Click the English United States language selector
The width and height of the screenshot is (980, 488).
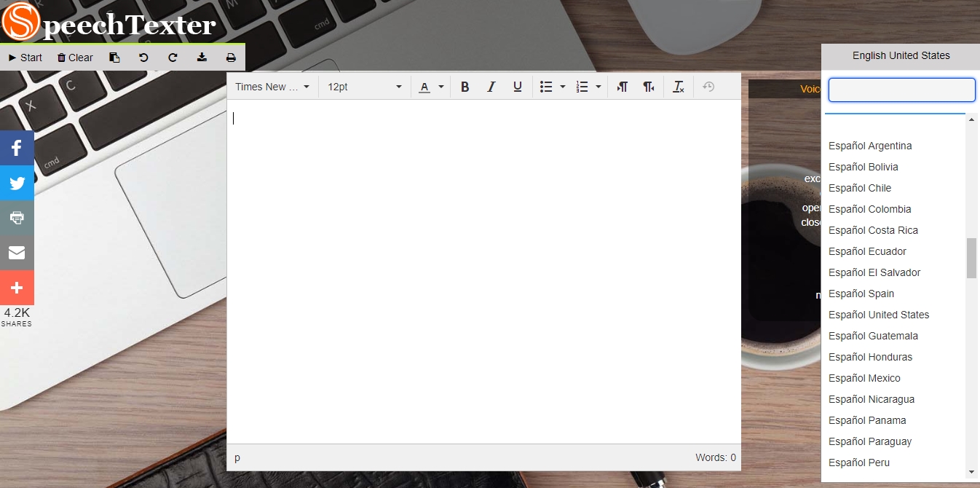click(x=901, y=55)
